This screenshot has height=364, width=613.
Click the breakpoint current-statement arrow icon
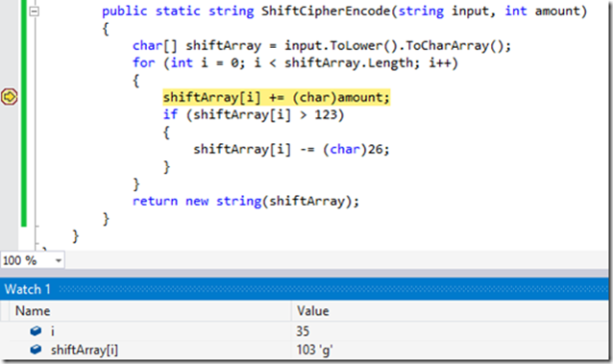(9, 97)
